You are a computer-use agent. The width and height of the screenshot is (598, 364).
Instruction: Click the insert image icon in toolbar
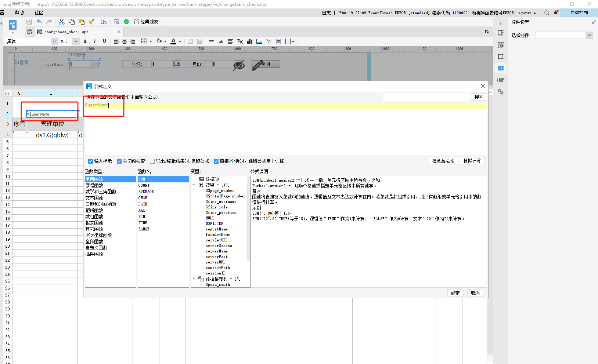pos(259,41)
